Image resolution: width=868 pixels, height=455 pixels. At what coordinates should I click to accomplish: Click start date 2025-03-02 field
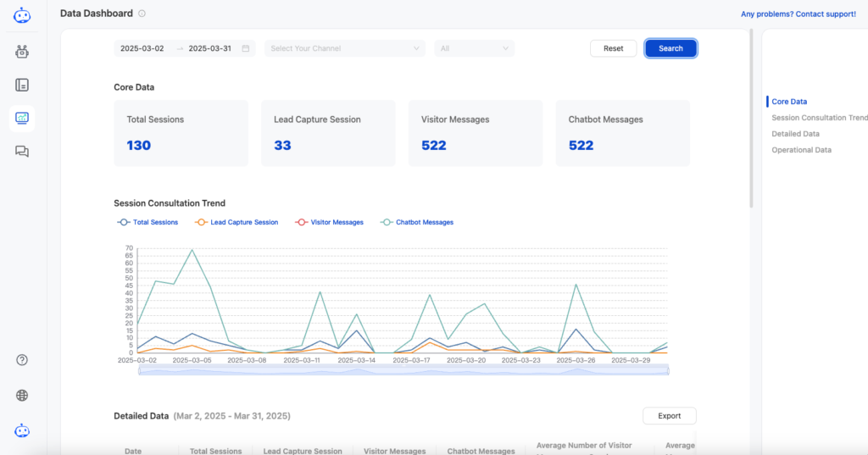click(x=142, y=48)
